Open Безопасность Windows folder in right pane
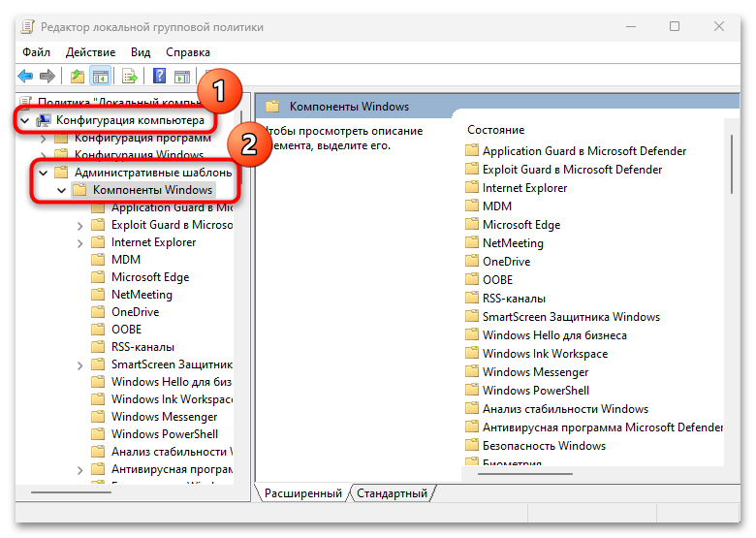Viewport: 756px width, 538px height. (x=544, y=446)
